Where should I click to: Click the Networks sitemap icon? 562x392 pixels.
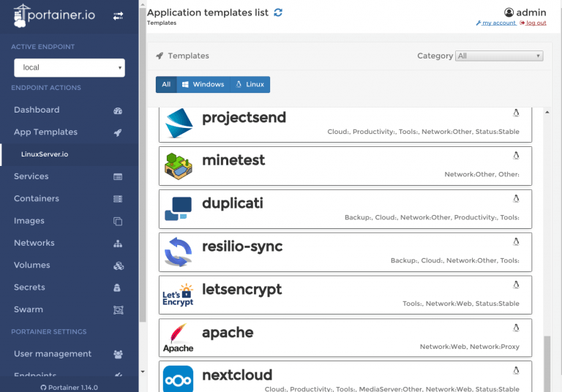click(x=118, y=244)
